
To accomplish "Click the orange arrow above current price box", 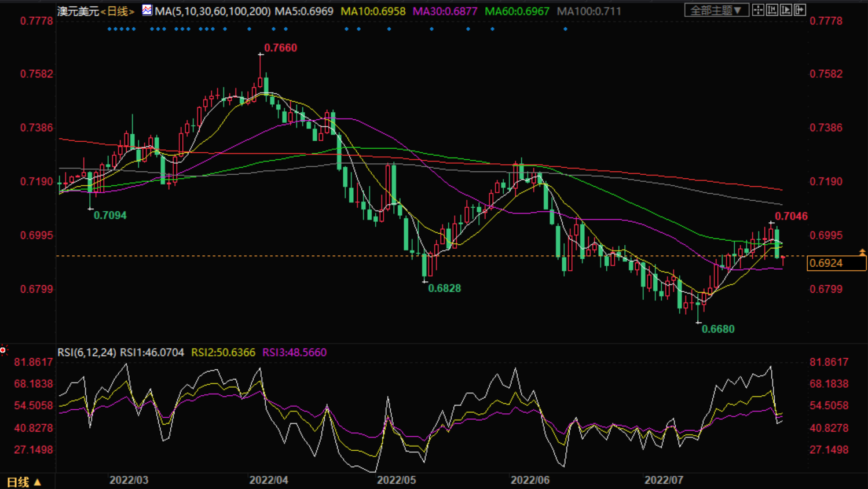I will (862, 252).
